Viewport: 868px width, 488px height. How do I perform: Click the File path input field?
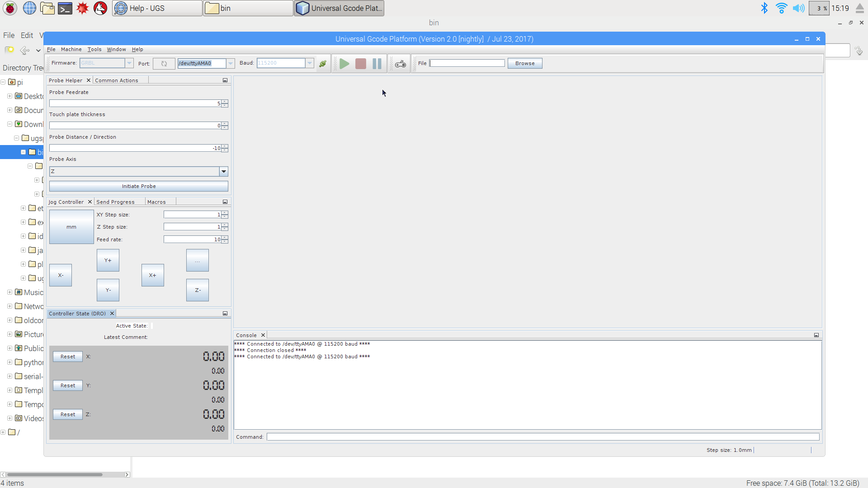point(467,63)
